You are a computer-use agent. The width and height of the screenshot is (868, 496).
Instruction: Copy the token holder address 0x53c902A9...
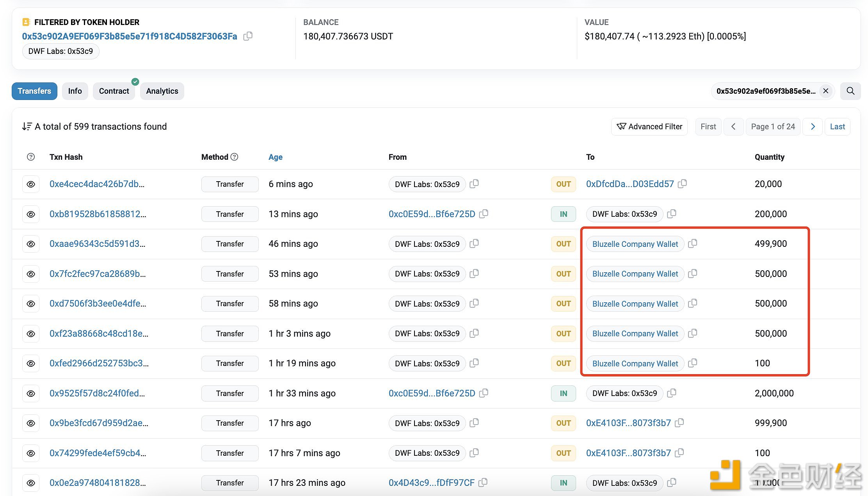point(248,36)
